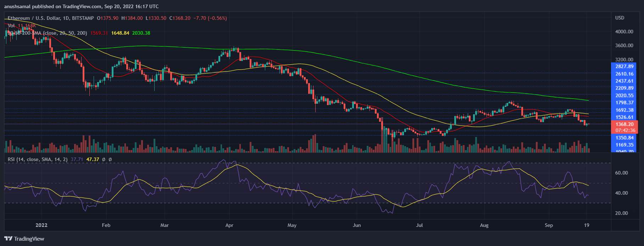
Task: Click the purple RSI value 37.71
Action: tap(77, 159)
